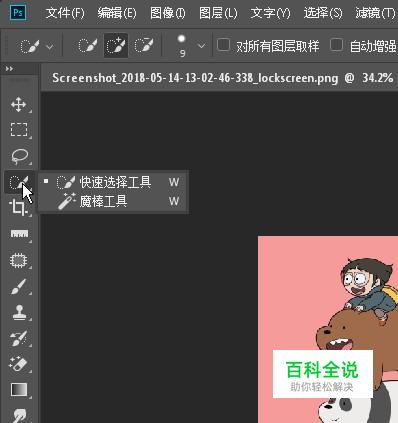The height and width of the screenshot is (423, 398).
Task: Enable 对所有图层取样 checkbox
Action: (x=223, y=45)
